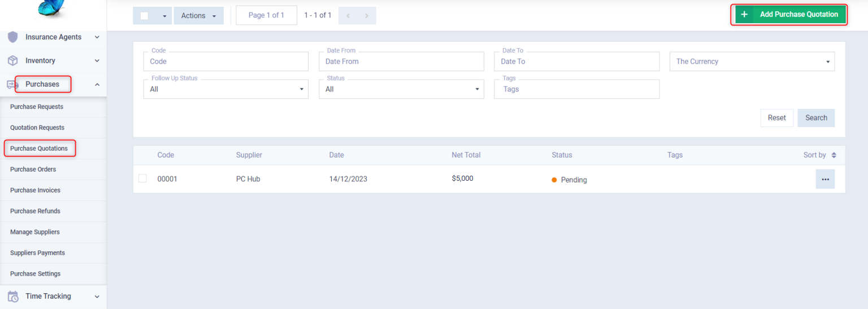Toggle the select-all checkbox in toolbar
The height and width of the screenshot is (309, 868).
tap(145, 16)
